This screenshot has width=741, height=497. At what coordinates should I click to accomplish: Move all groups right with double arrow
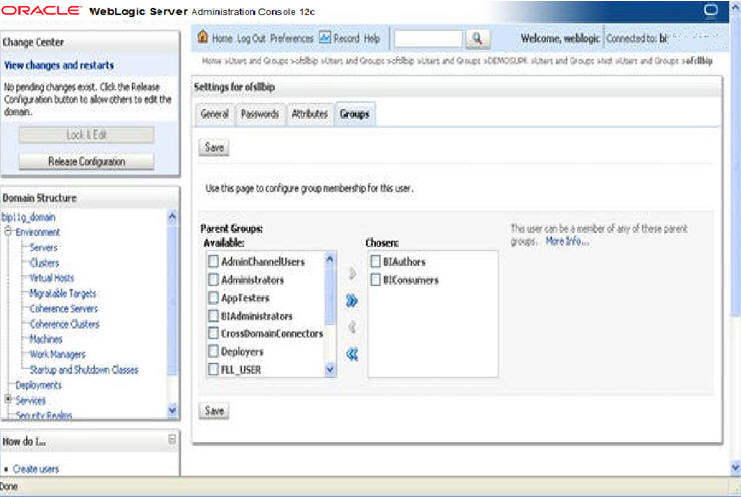tap(352, 300)
